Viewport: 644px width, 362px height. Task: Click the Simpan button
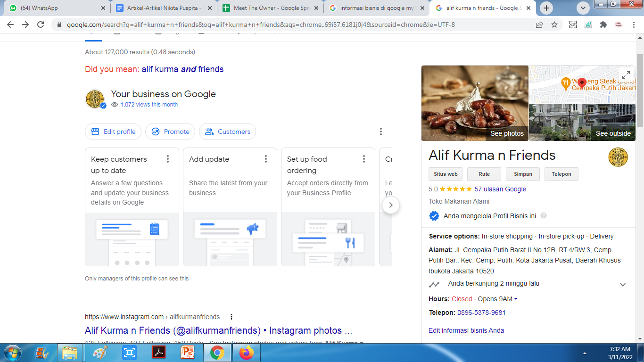pos(523,174)
